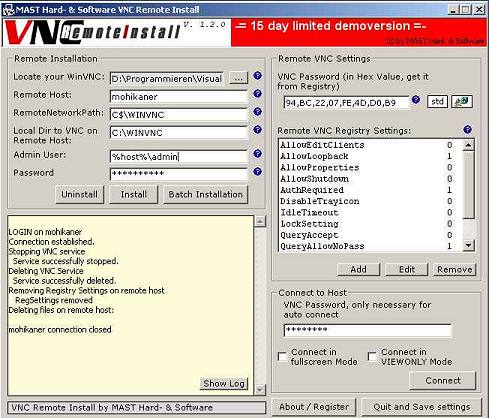Click help icon beside VNC hex password
Viewport: 489px width, 418px height.
click(416, 100)
